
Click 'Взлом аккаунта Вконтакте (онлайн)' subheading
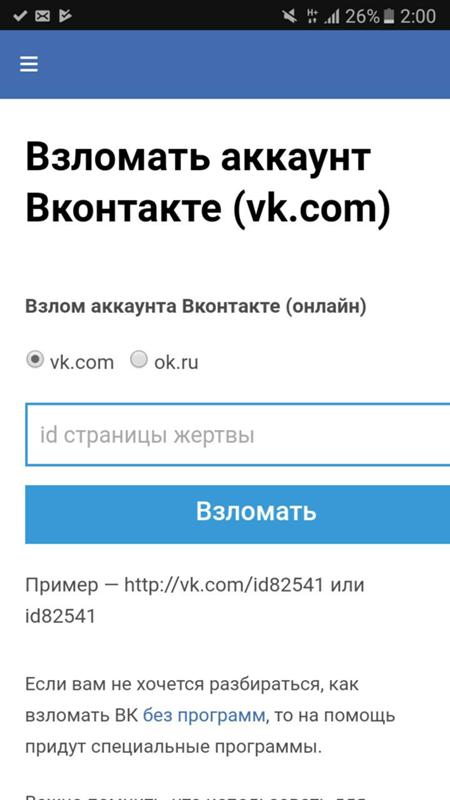[x=196, y=307]
